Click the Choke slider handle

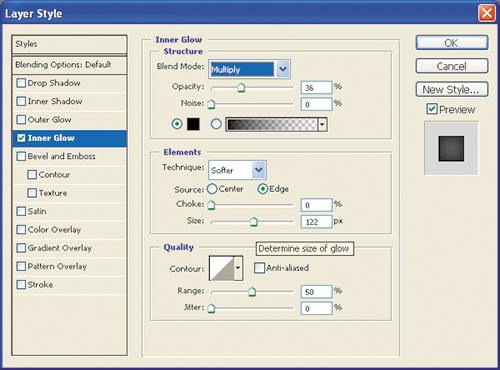coord(211,205)
